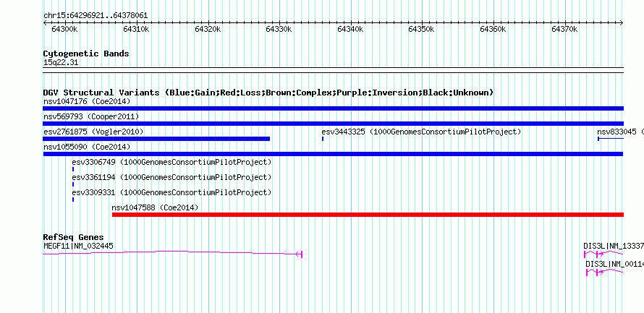
Task: Click the RefSeq Genes track heading
Action: pos(74,237)
